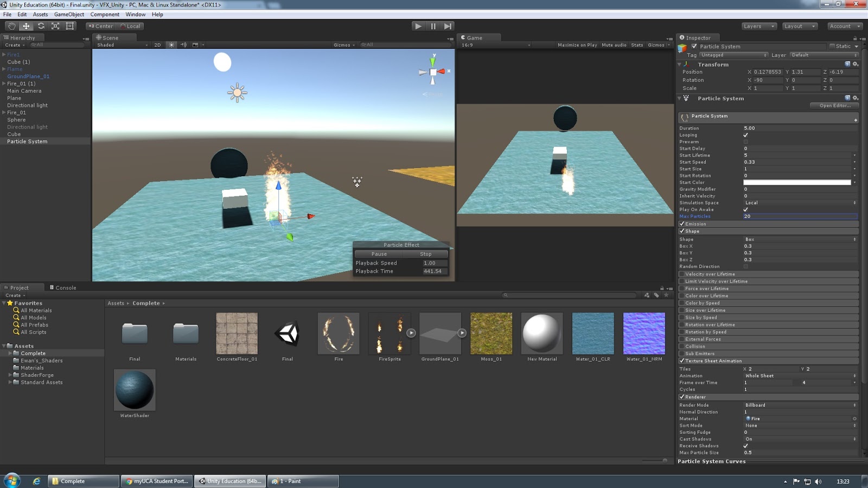Toggle the Collision module checkbox

point(682,346)
